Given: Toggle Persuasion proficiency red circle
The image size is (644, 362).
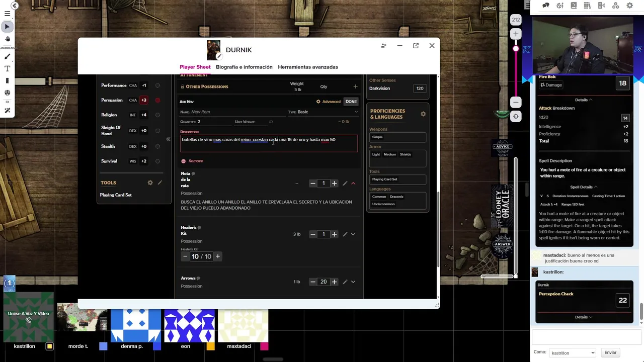Looking at the screenshot, I should click(157, 100).
